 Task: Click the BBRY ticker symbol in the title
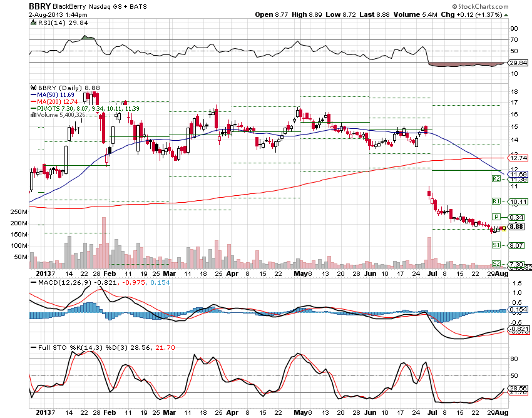pyautogui.click(x=39, y=6)
